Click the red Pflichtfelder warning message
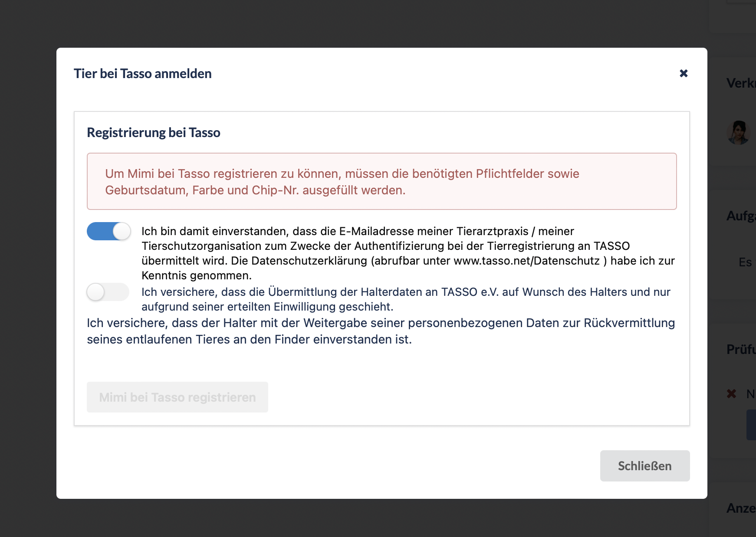The width and height of the screenshot is (756, 537). coord(382,181)
